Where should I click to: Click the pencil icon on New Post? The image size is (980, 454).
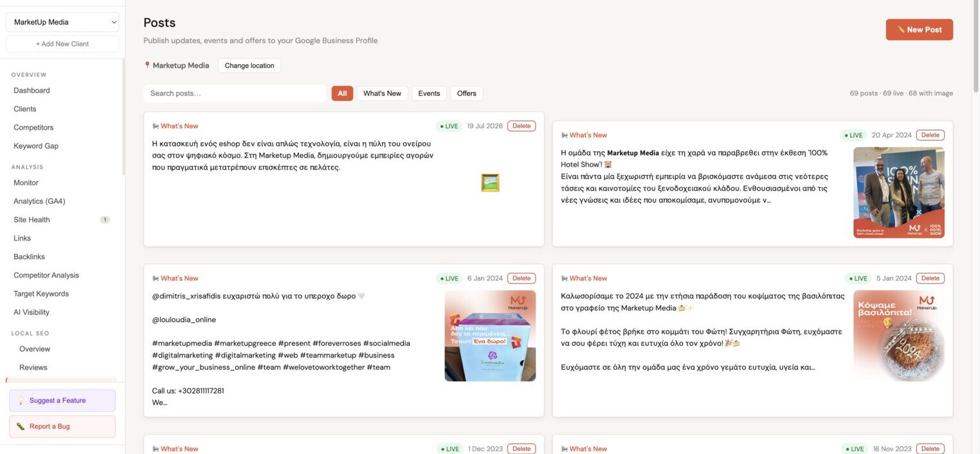[901, 30]
